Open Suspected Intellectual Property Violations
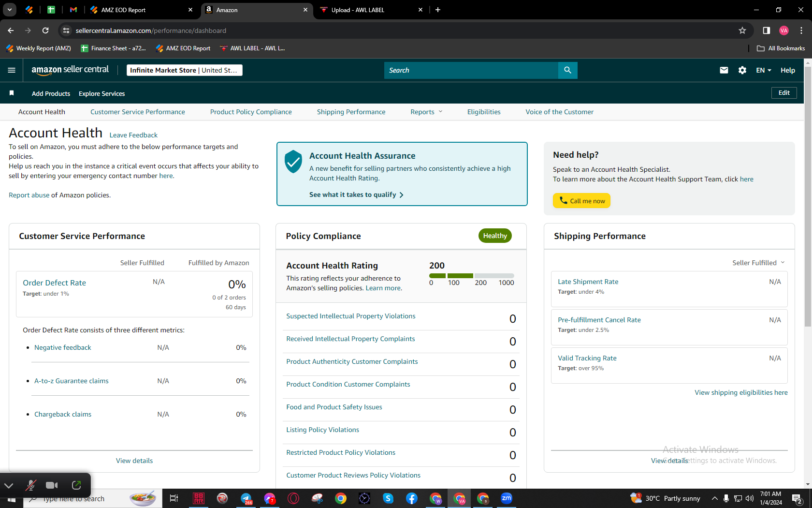This screenshot has width=812, height=508. (x=350, y=316)
